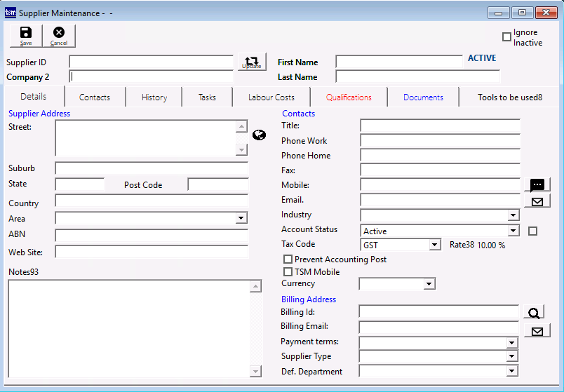Open the Qualifications tab
Screen dimensions: 564x392
(349, 97)
